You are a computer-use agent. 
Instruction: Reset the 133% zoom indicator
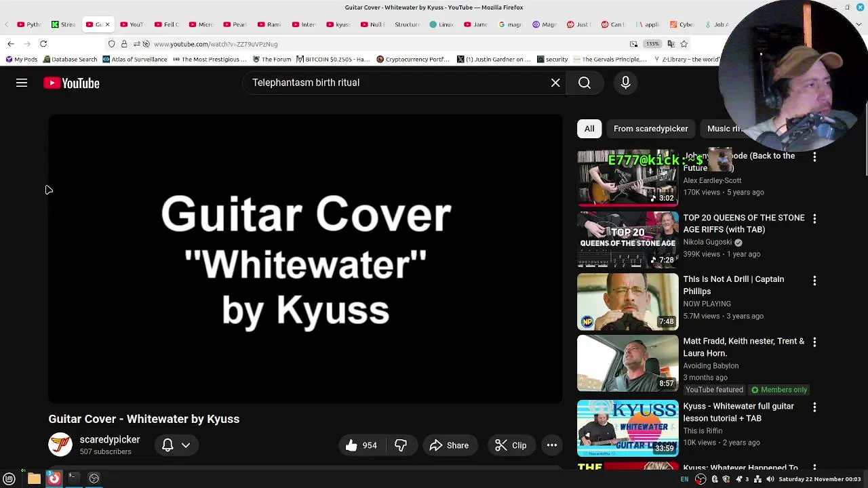652,44
